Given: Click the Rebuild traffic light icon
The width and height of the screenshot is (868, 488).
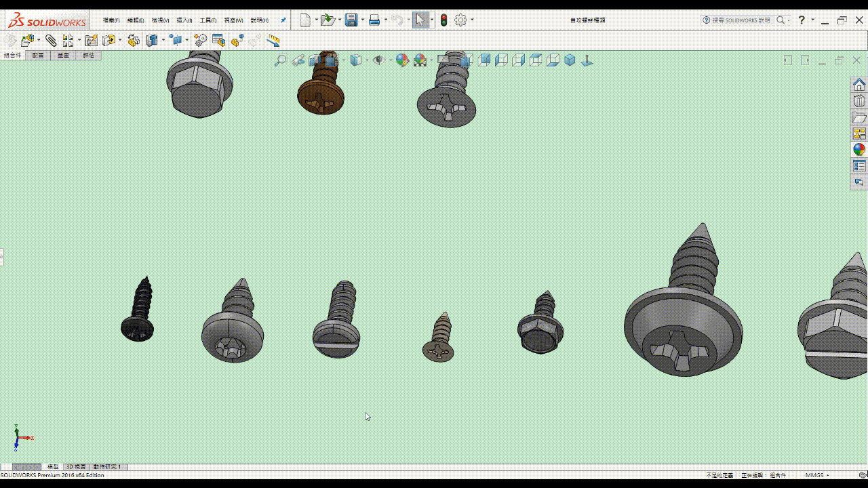Looking at the screenshot, I should 443,20.
